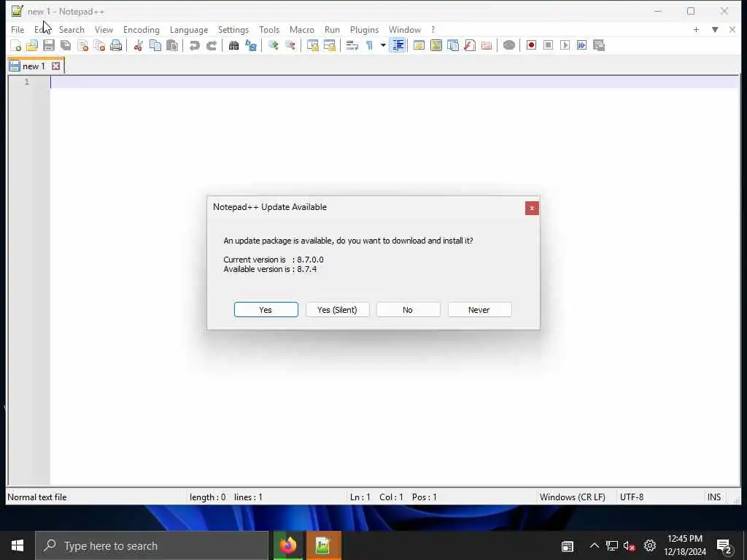The height and width of the screenshot is (560, 747).
Task: Click the Zoom In icon
Action: point(273,45)
